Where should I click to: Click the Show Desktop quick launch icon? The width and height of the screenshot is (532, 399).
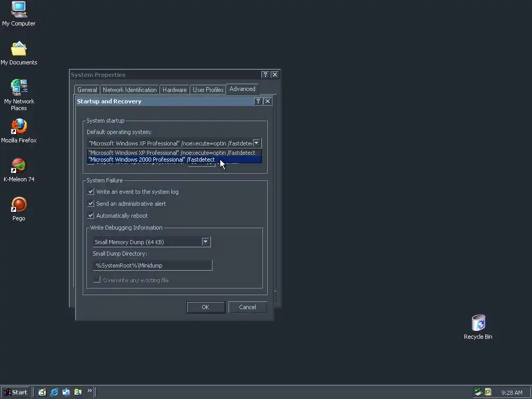tap(42, 392)
